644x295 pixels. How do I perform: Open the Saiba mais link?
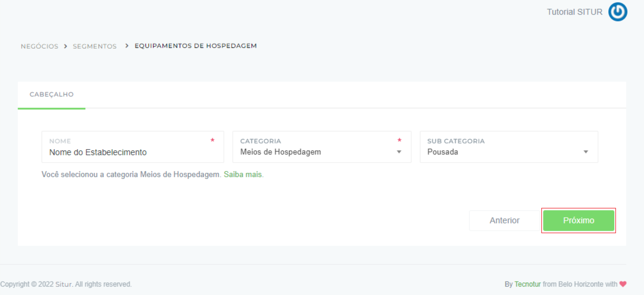click(x=243, y=174)
